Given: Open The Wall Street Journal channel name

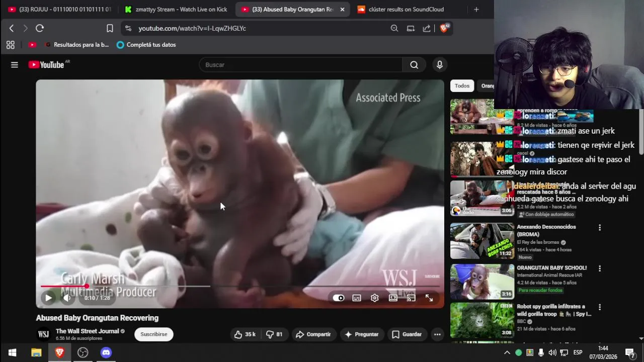Looking at the screenshot, I should pos(88,331).
